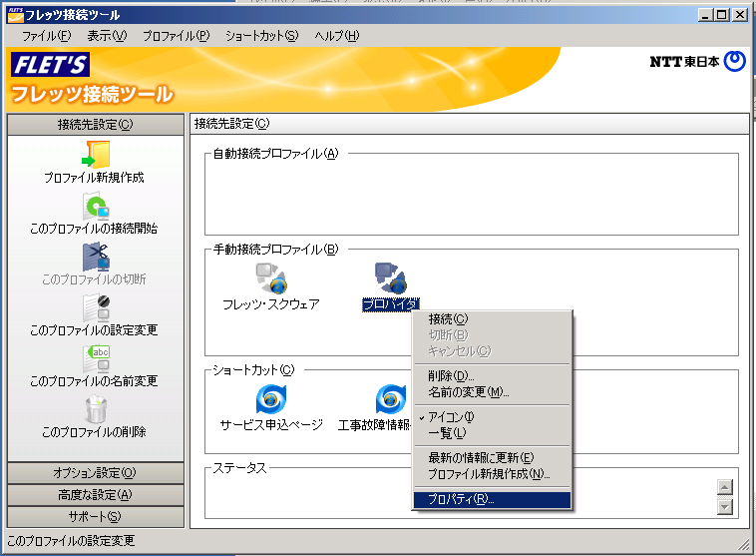Open the ヘルプ(H) menu
This screenshot has width=756, height=556.
tap(336, 36)
